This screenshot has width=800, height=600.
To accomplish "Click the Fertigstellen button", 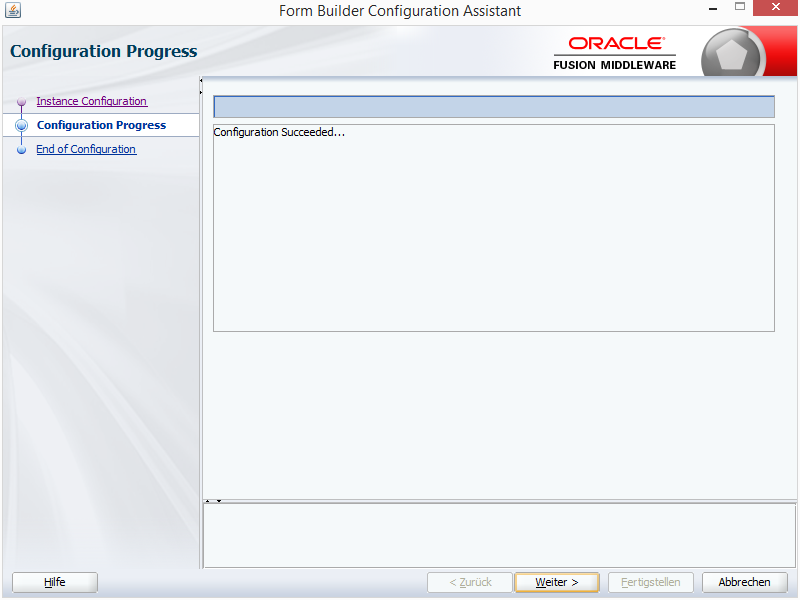I will coord(651,582).
